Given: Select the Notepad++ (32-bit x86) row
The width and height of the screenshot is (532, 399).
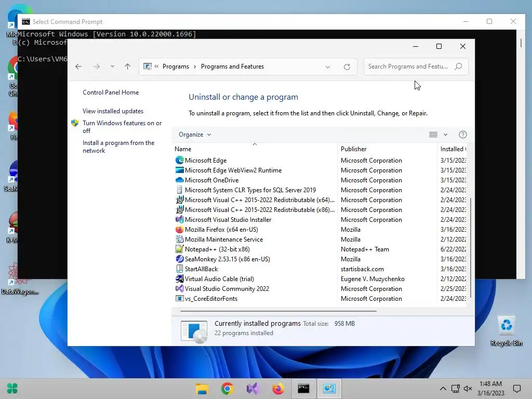Looking at the screenshot, I should tap(217, 249).
